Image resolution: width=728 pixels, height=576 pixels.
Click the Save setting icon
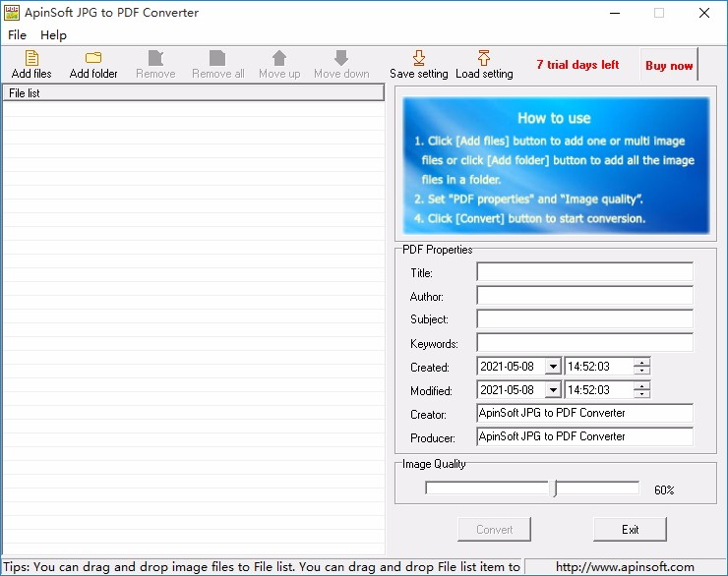tap(419, 58)
